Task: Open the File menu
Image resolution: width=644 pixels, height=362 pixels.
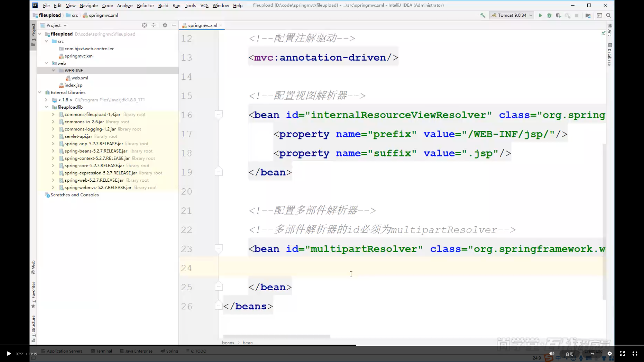Action: [46, 5]
